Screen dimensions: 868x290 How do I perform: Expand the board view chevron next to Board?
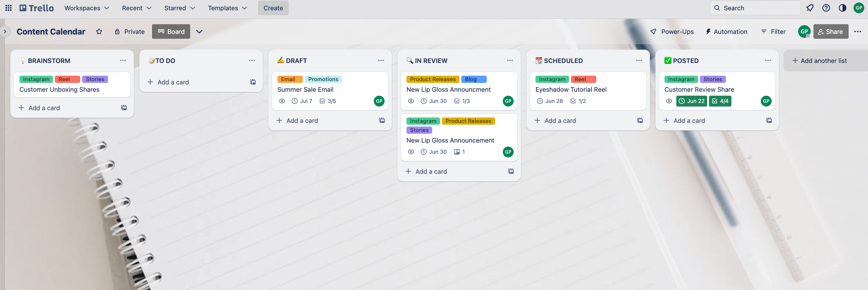[x=199, y=31]
